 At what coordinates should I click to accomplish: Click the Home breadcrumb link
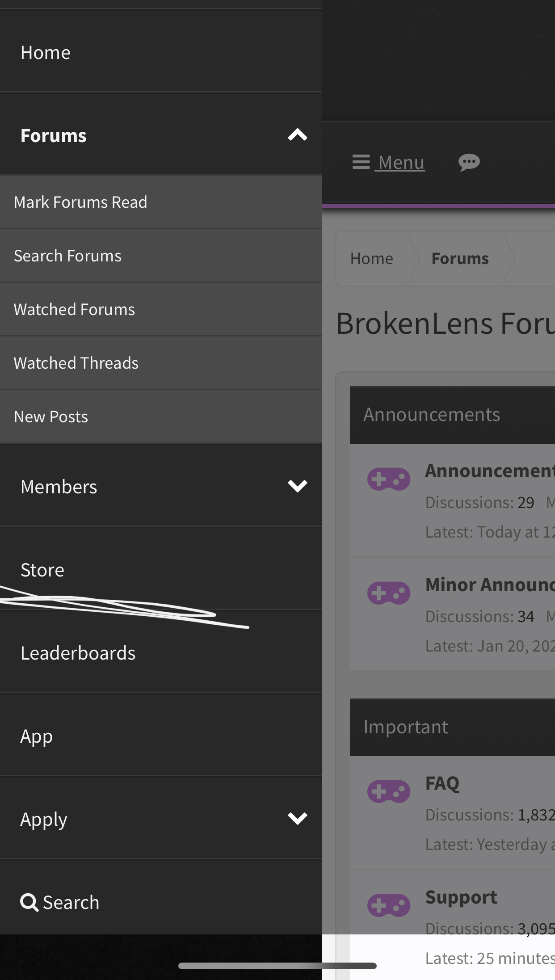[371, 258]
